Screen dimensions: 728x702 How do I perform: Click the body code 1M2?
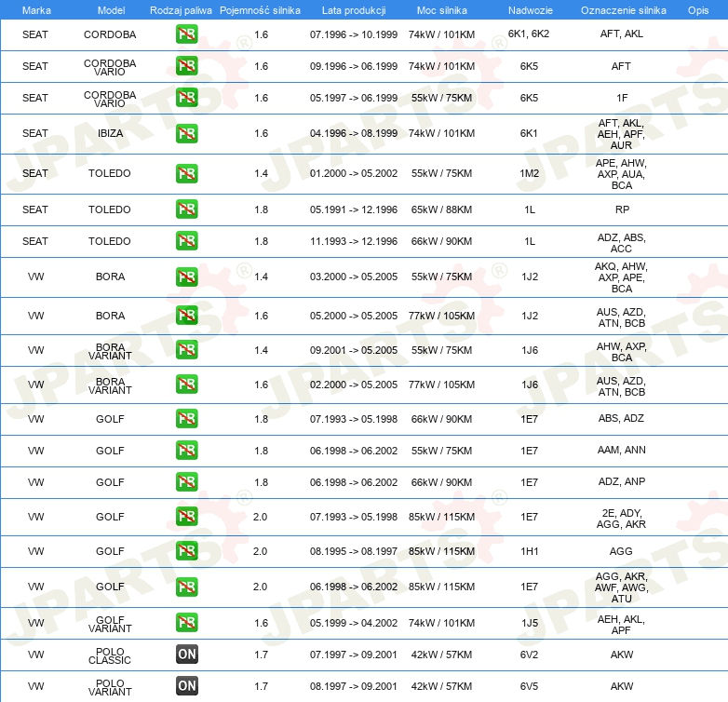(x=530, y=173)
